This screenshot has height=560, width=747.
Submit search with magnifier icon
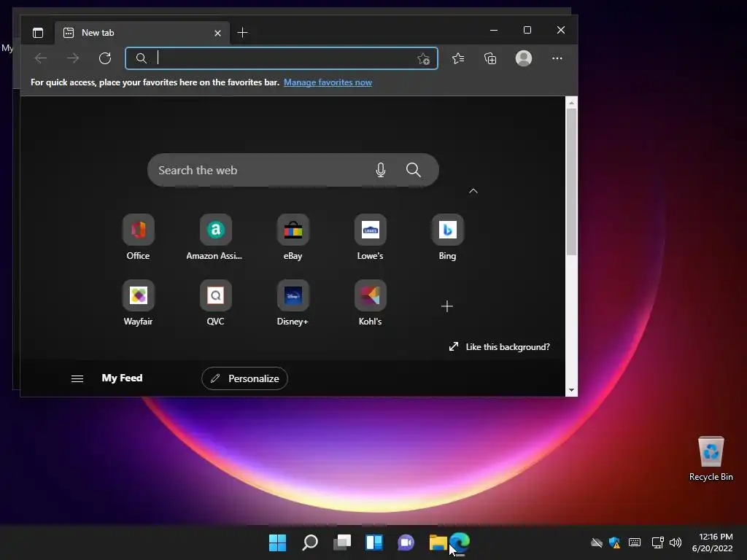pyautogui.click(x=414, y=170)
